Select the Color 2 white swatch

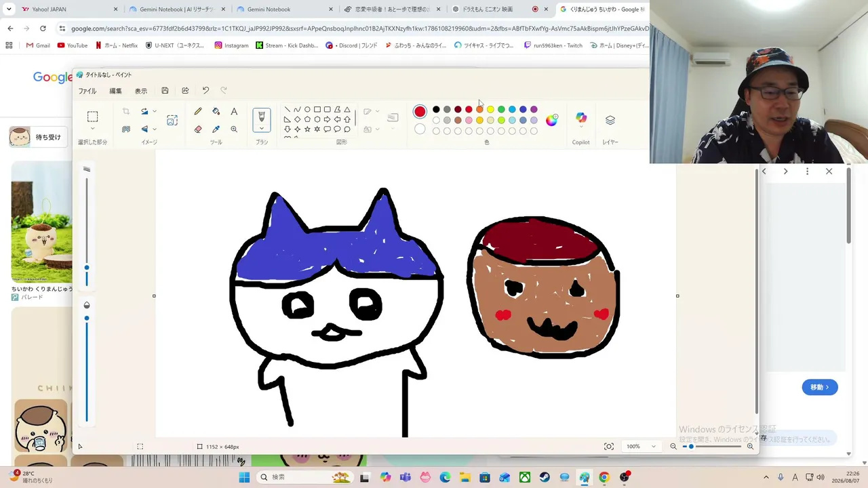click(420, 129)
